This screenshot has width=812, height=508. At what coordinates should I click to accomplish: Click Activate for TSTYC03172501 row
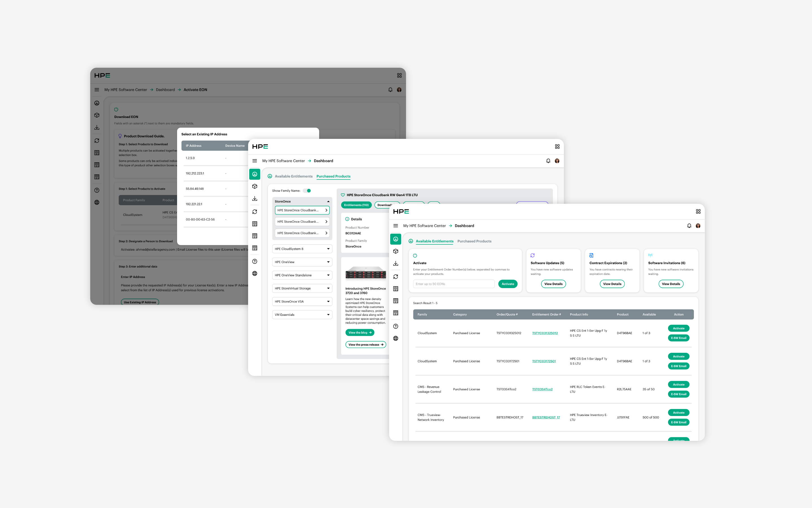[678, 356]
